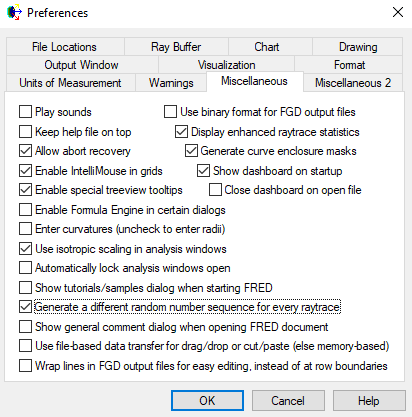
Task: Toggle Display enhanced raytrace statistics
Action: [x=181, y=132]
